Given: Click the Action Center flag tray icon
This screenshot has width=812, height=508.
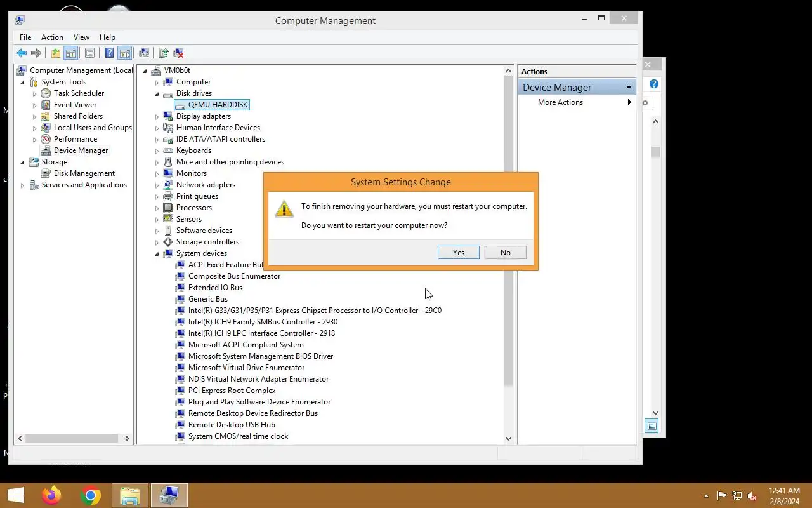Looking at the screenshot, I should [x=722, y=496].
